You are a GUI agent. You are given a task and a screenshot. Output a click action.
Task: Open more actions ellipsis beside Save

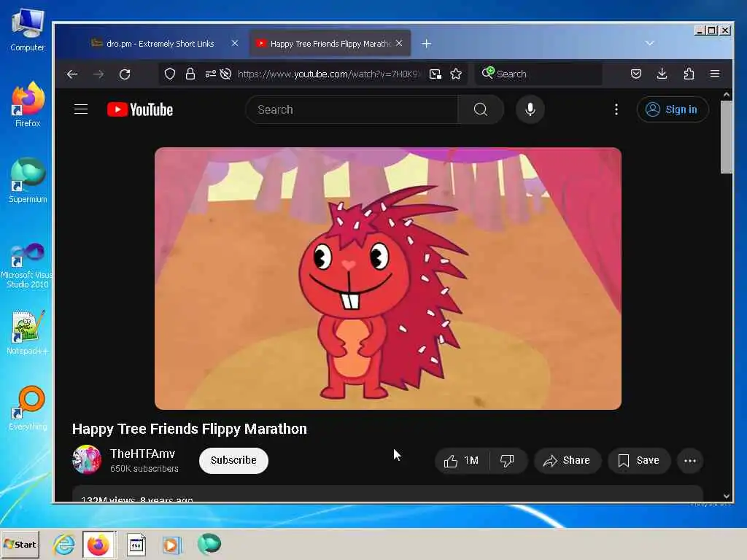(x=690, y=461)
